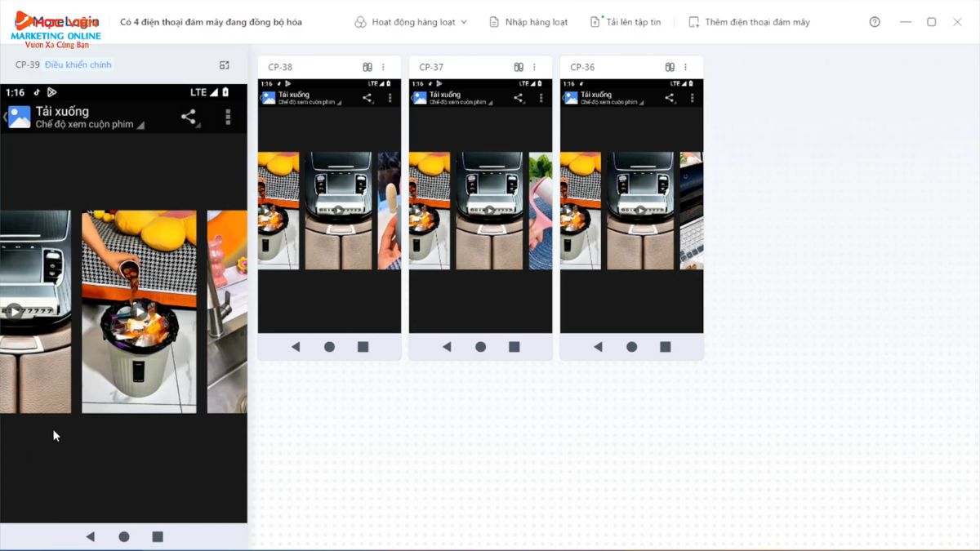Tap Android back button on CP-38
This screenshot has height=551, width=980.
pyautogui.click(x=296, y=347)
